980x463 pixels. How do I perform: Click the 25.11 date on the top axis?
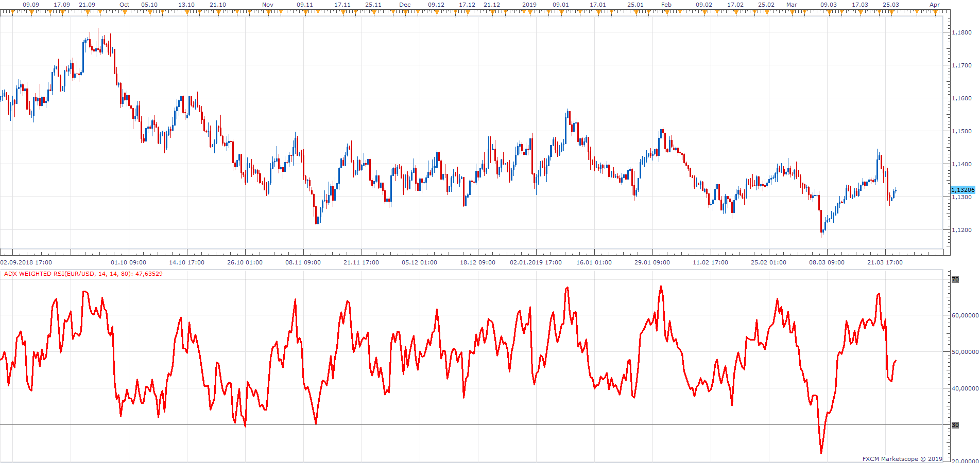coord(373,5)
